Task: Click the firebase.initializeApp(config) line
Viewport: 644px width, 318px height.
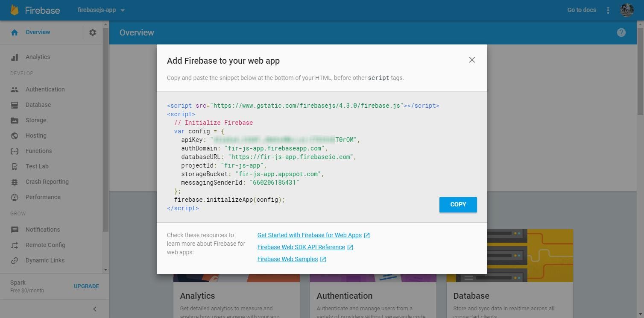Action: click(229, 200)
